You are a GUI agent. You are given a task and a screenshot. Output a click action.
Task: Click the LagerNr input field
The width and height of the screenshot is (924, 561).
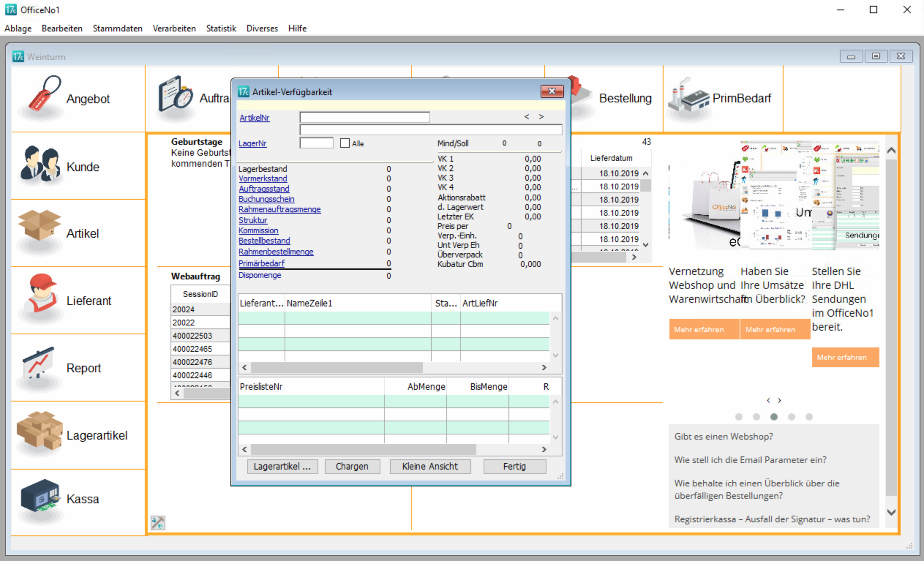coord(316,143)
